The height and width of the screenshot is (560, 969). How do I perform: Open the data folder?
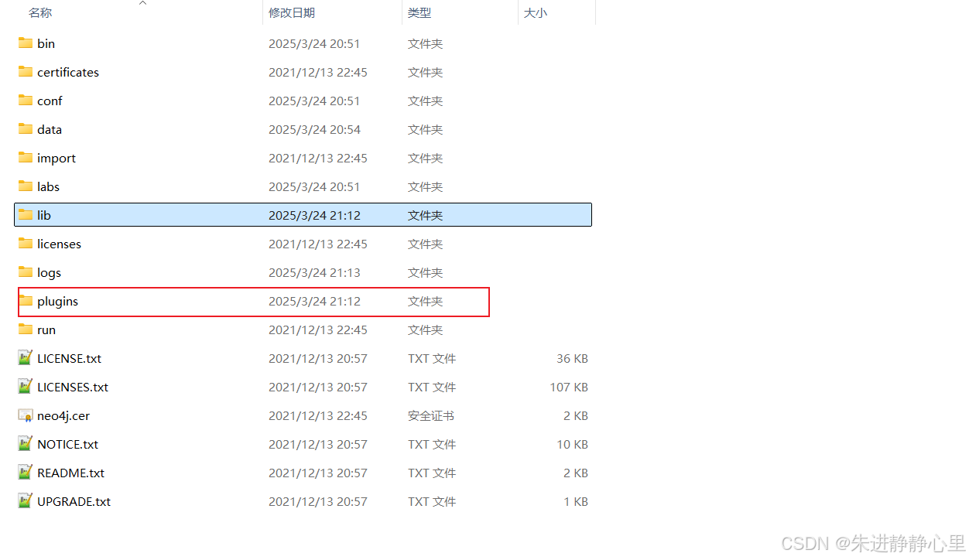click(x=50, y=129)
